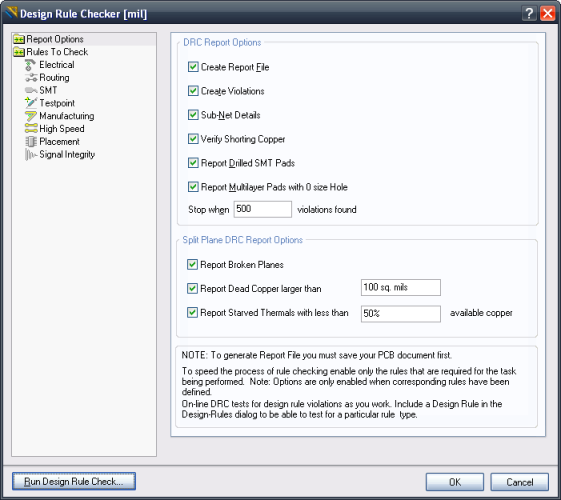Viewport: 561px width, 500px height.
Task: Disable Verify Shorting Copper option
Action: (x=193, y=139)
